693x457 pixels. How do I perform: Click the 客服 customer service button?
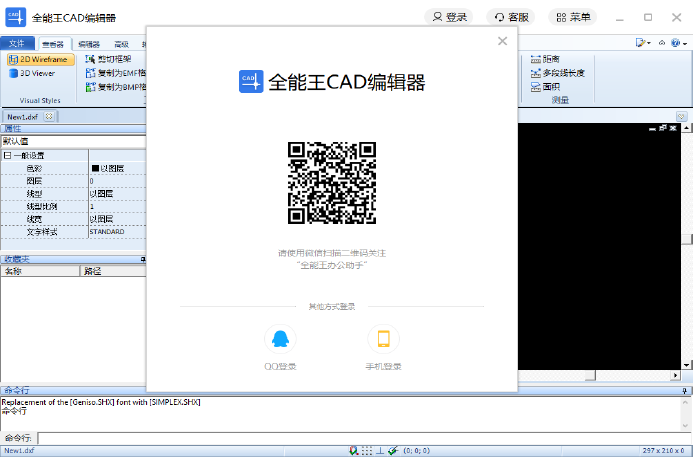click(510, 17)
